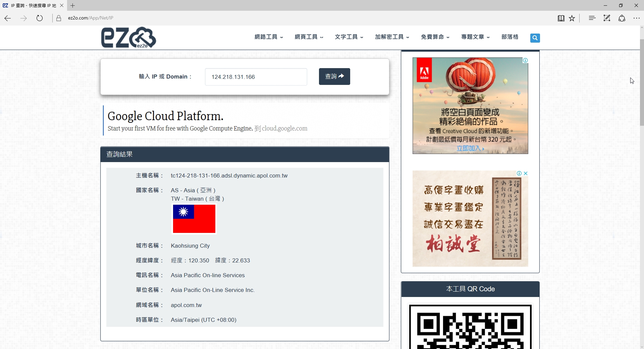Select the TW - Taiwan ( 台灣 ) text
The width and height of the screenshot is (644, 349).
197,199
